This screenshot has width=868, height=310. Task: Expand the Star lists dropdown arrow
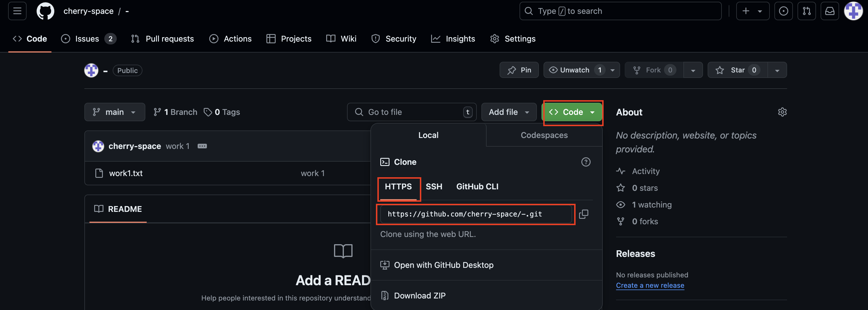point(777,70)
